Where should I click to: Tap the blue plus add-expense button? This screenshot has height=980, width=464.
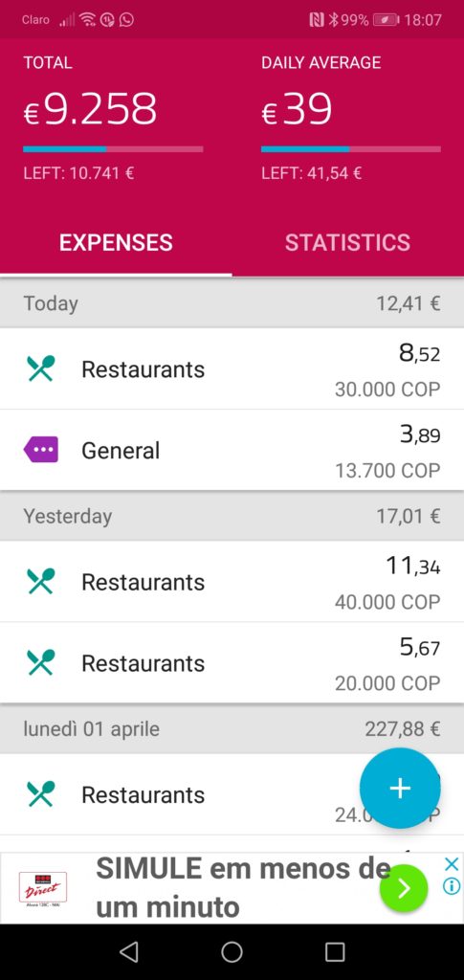(400, 789)
